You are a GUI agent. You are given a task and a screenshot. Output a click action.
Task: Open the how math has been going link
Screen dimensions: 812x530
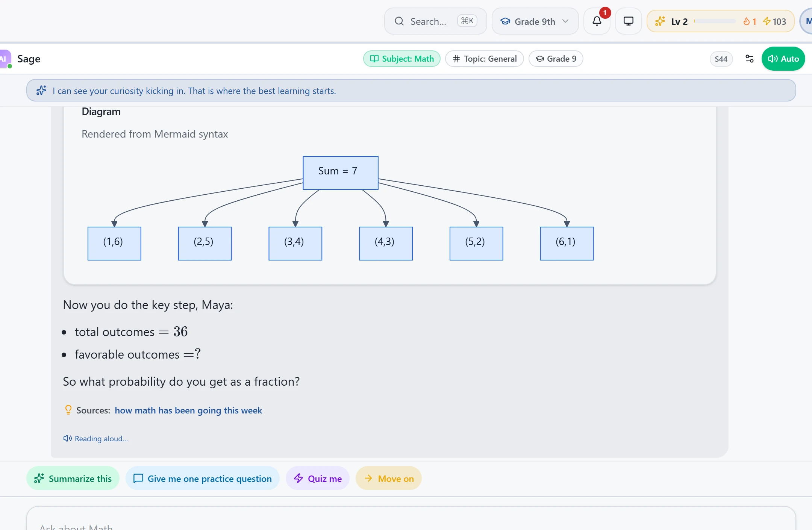188,410
